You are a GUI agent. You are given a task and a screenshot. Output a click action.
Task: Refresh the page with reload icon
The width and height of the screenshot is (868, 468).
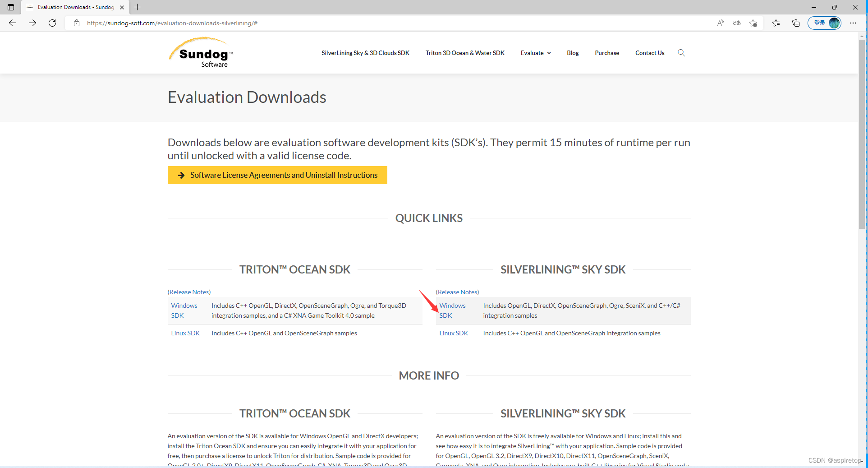(52, 23)
